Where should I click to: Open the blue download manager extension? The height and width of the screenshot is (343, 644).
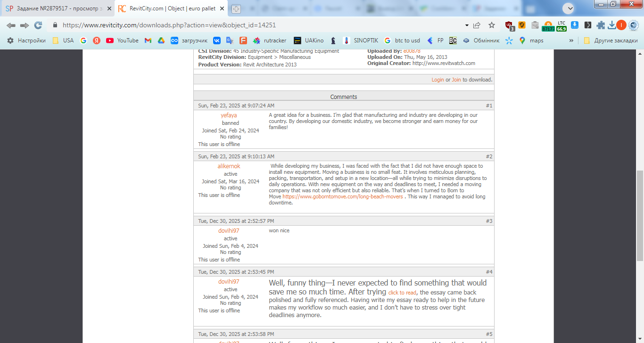[575, 25]
